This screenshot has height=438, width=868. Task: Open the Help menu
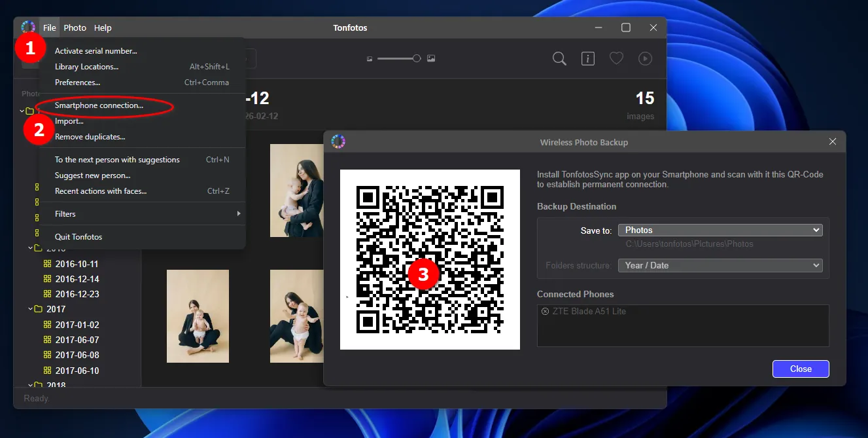coord(103,27)
